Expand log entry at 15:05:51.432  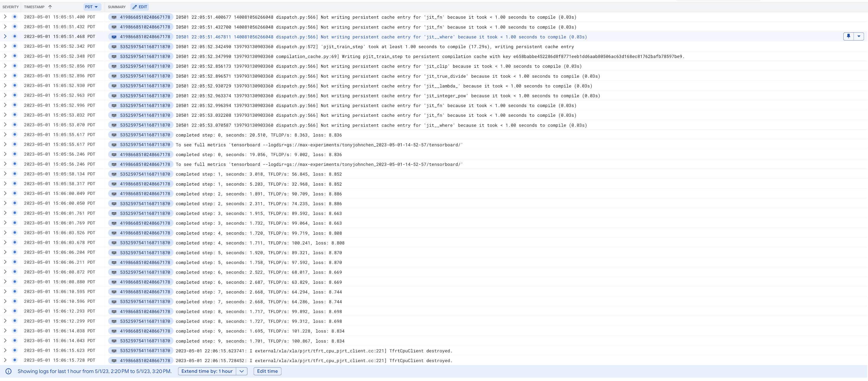(x=5, y=27)
